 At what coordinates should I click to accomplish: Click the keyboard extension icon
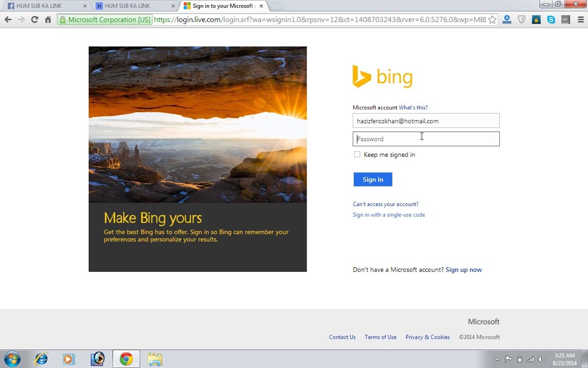coord(566,19)
